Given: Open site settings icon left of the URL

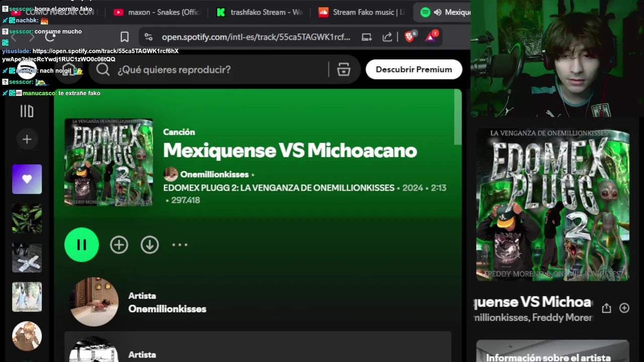Looking at the screenshot, I should [x=148, y=37].
